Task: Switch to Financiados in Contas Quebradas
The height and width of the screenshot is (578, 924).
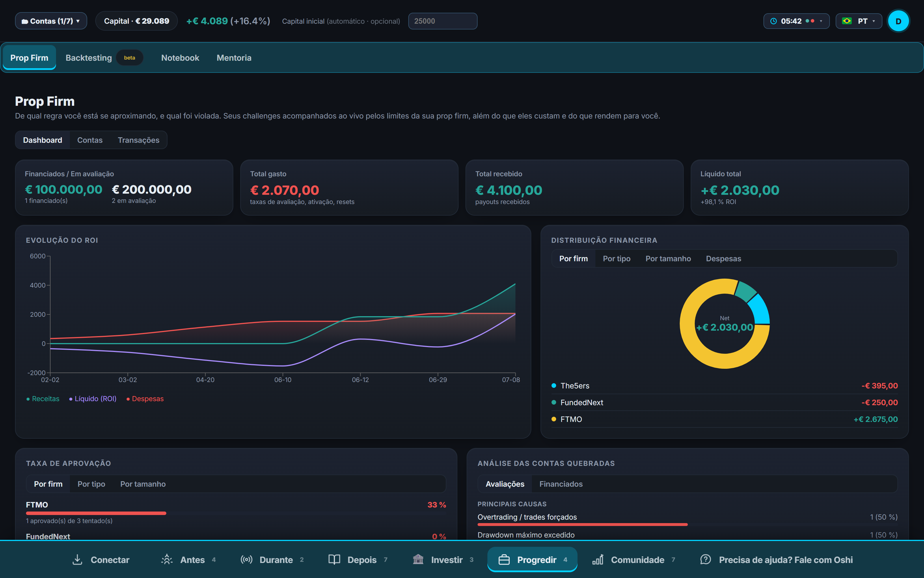Action: click(560, 484)
